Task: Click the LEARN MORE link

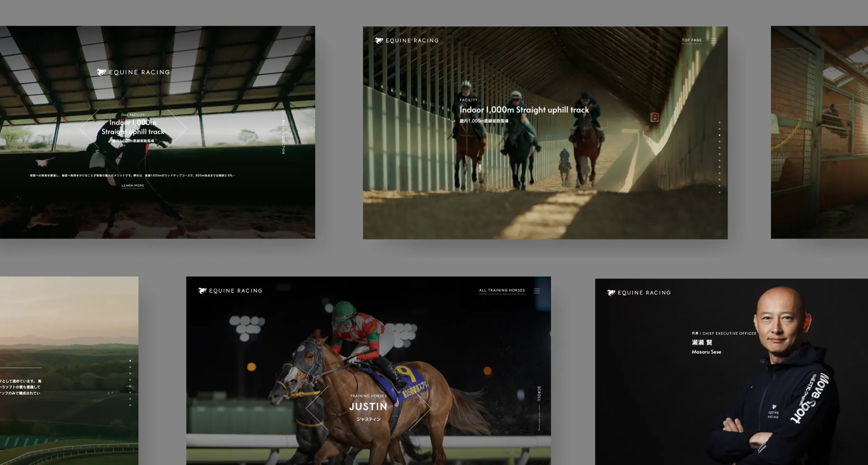Action: point(133,186)
